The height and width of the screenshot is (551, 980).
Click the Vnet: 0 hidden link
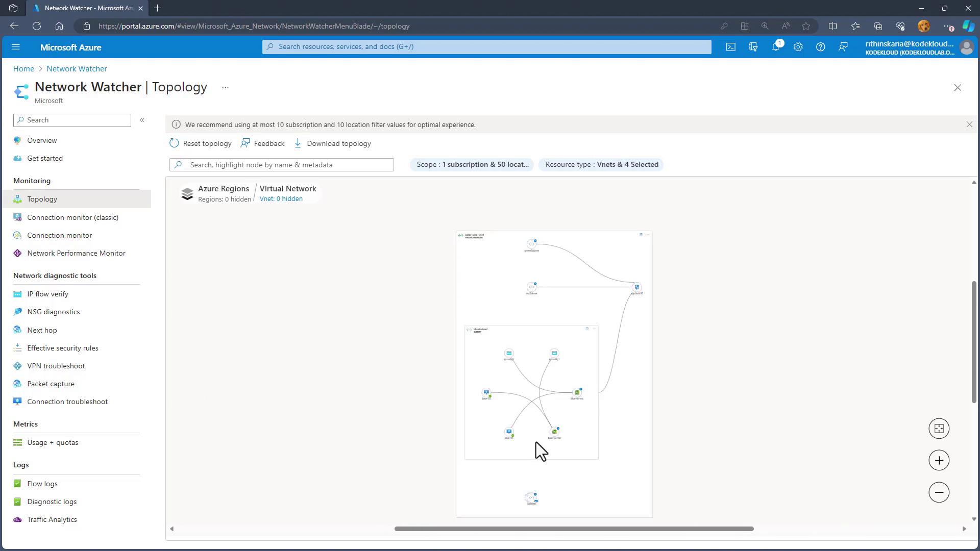pyautogui.click(x=281, y=199)
